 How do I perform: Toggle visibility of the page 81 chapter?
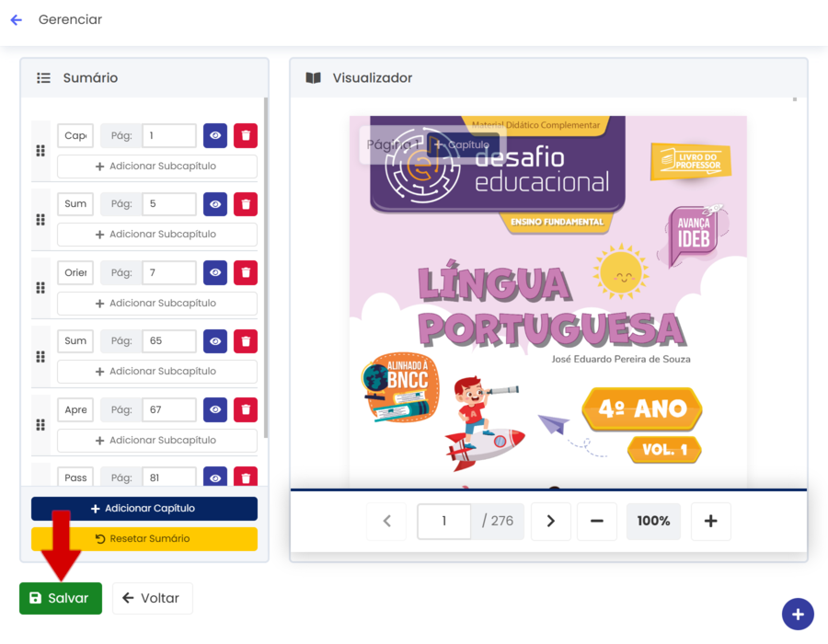(x=215, y=477)
